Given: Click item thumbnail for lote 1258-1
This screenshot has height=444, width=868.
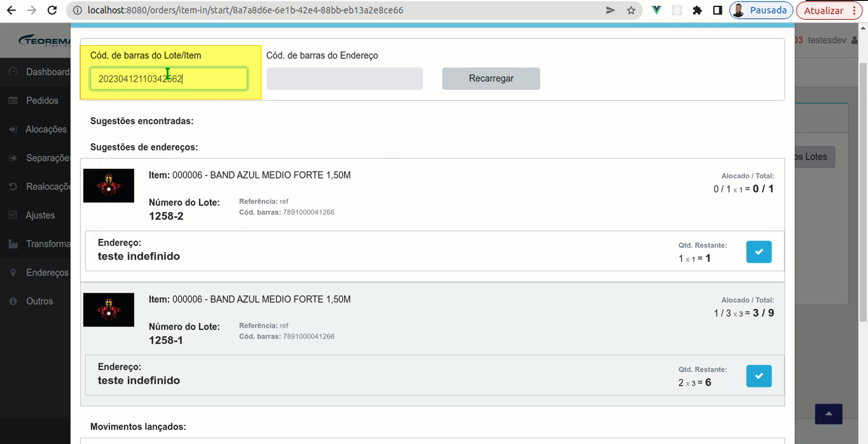Looking at the screenshot, I should click(x=108, y=310).
